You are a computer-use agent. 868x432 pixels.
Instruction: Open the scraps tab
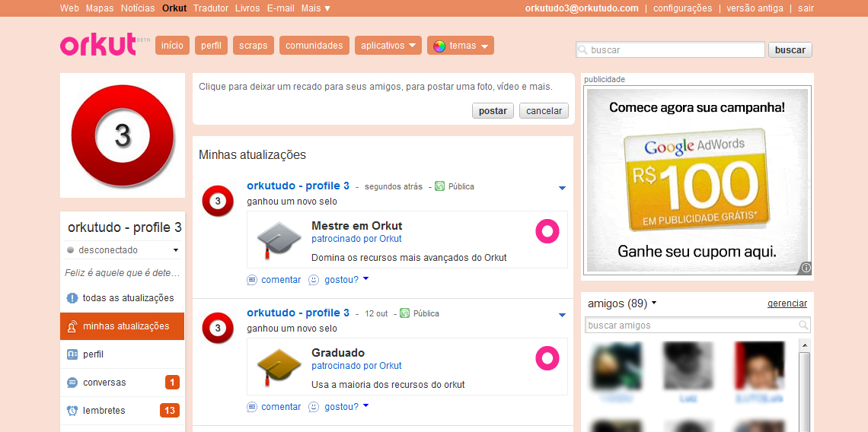(254, 46)
